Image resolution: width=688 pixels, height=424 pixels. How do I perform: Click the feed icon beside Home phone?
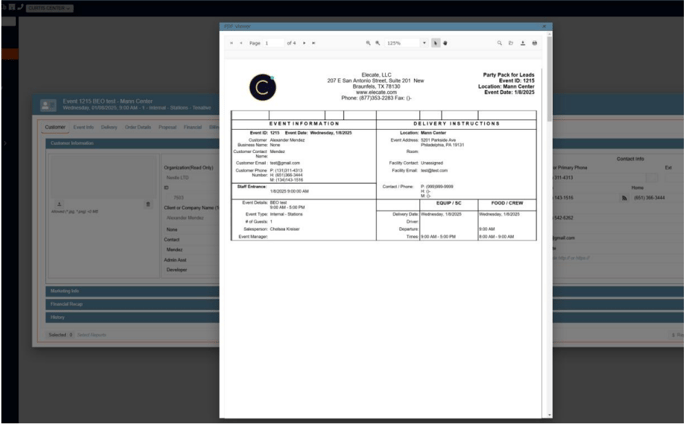624,198
